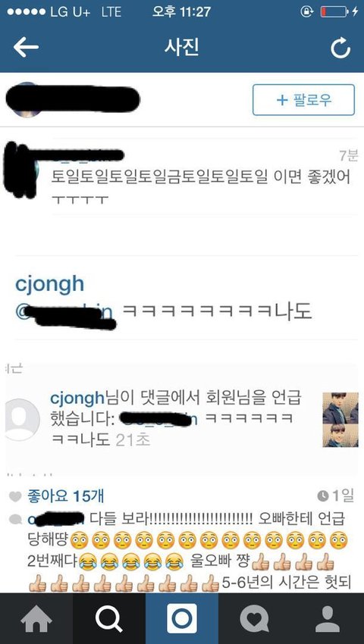Tap the back arrow in header
Viewport: 364px width, 644px height.
coord(26,48)
